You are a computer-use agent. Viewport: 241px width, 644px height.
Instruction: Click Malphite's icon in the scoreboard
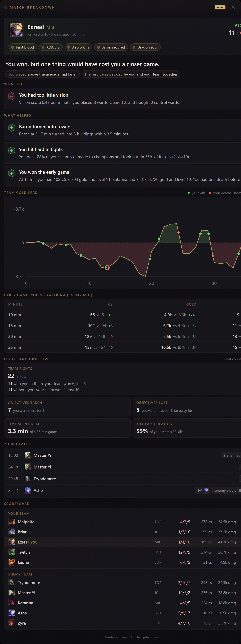[12, 522]
